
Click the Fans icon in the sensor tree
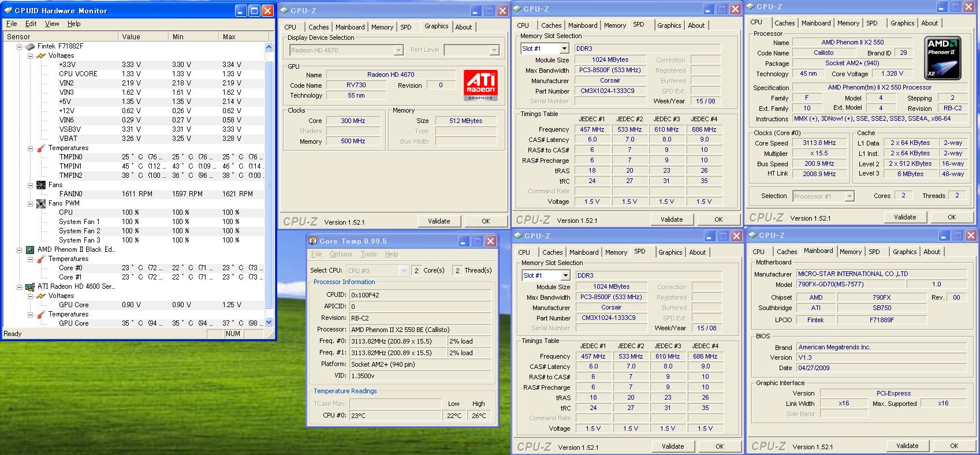[41, 185]
